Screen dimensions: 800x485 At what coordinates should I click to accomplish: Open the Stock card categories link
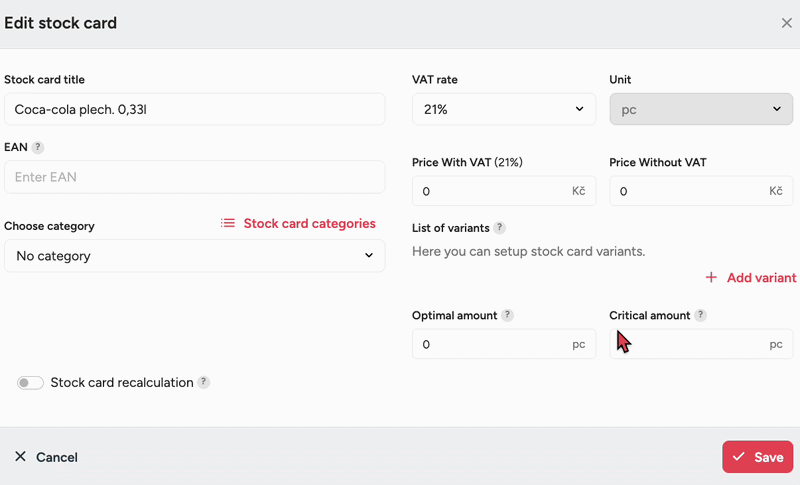(x=309, y=224)
